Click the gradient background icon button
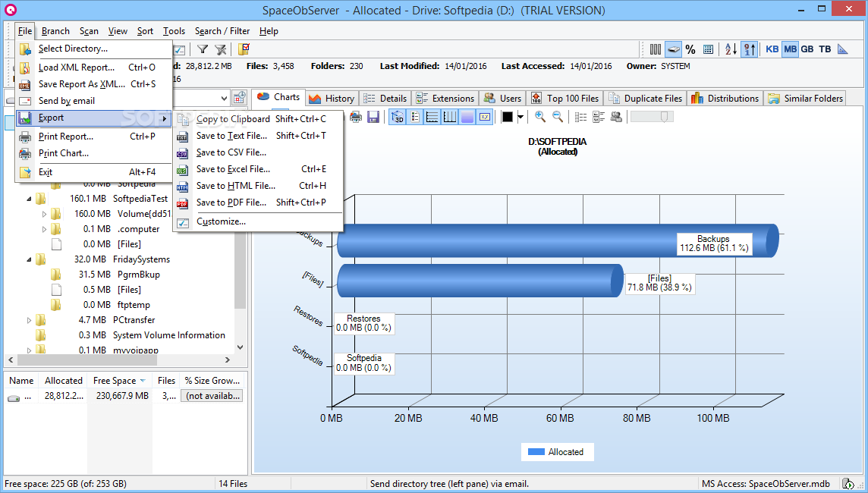 pos(468,117)
